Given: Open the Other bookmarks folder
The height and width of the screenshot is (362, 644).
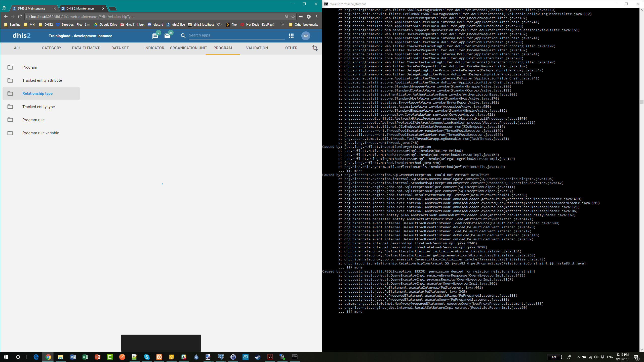Looking at the screenshot, I should tap(304, 25).
